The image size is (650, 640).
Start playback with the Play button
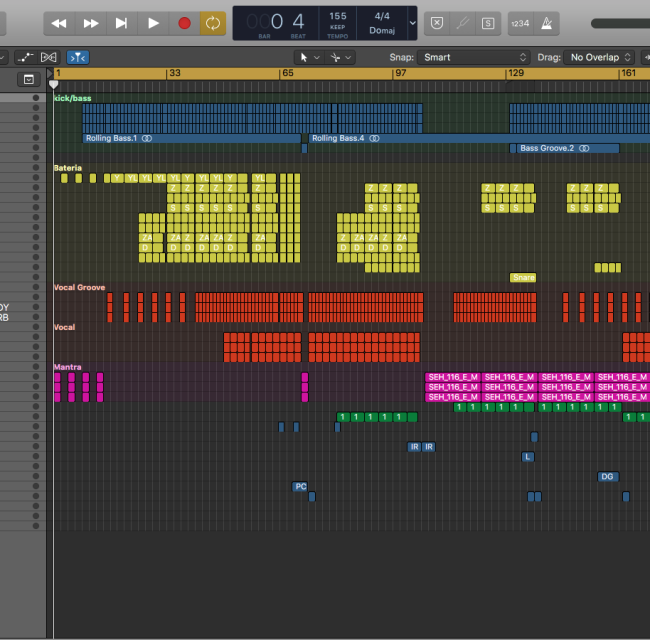coord(153,22)
